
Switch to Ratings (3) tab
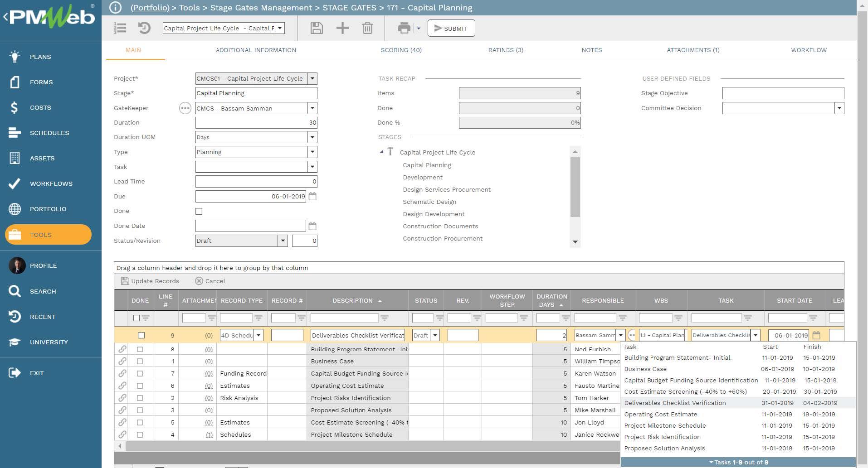tap(506, 50)
